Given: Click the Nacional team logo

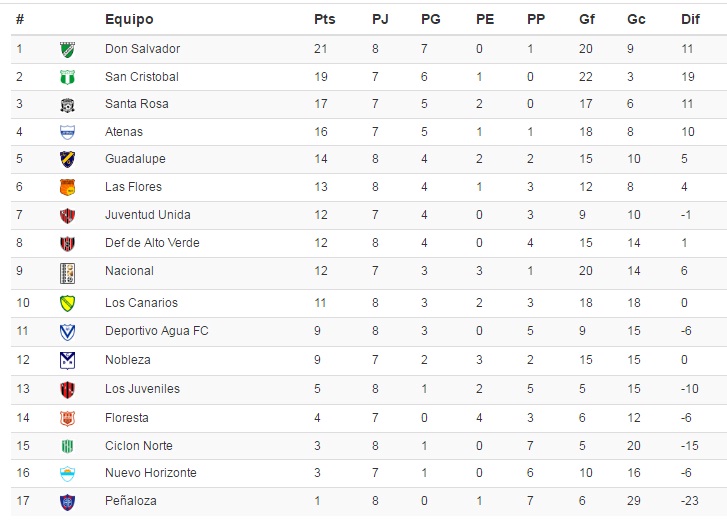Looking at the screenshot, I should (x=68, y=273).
